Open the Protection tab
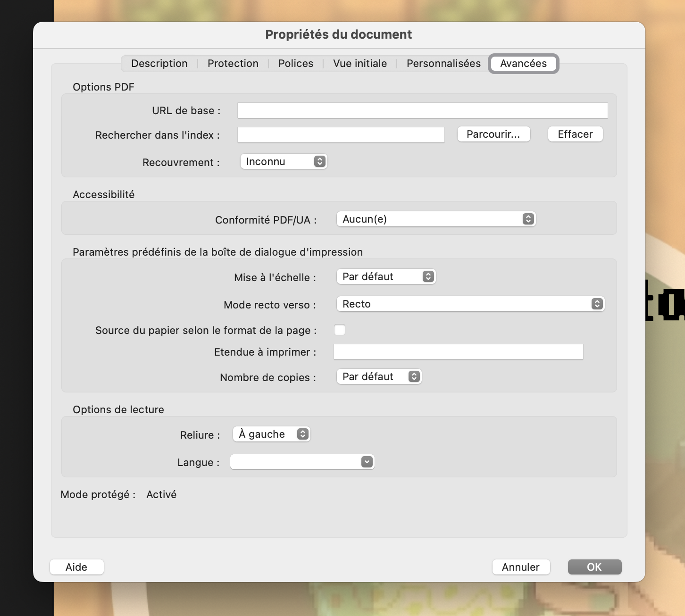 (233, 64)
